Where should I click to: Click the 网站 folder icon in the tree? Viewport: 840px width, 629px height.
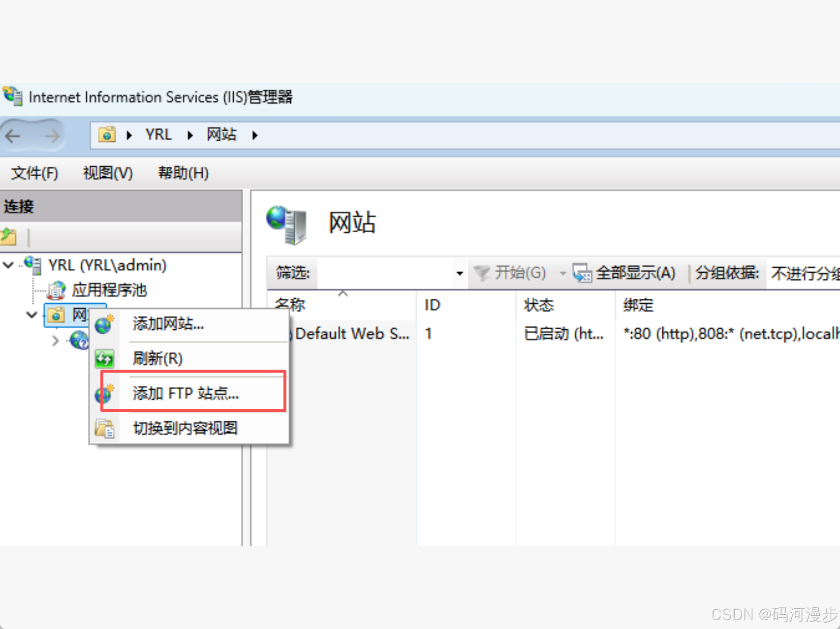pyautogui.click(x=56, y=314)
